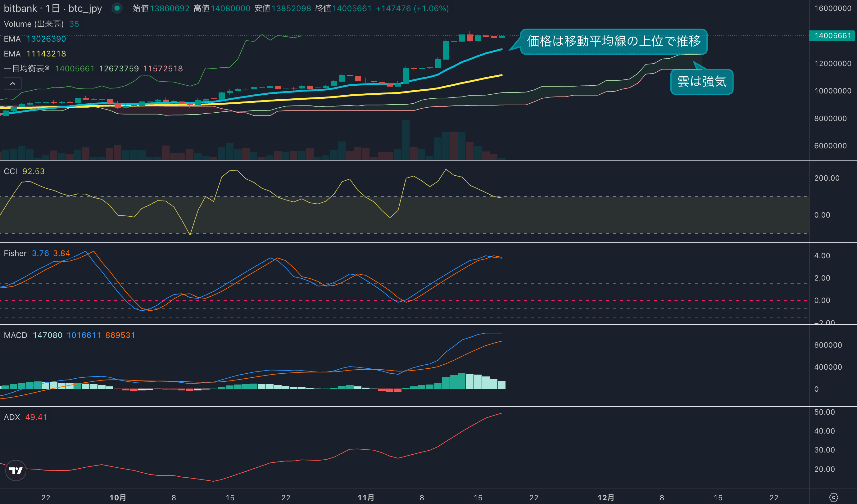
Task: Select the Fisher indicator label
Action: pos(15,253)
